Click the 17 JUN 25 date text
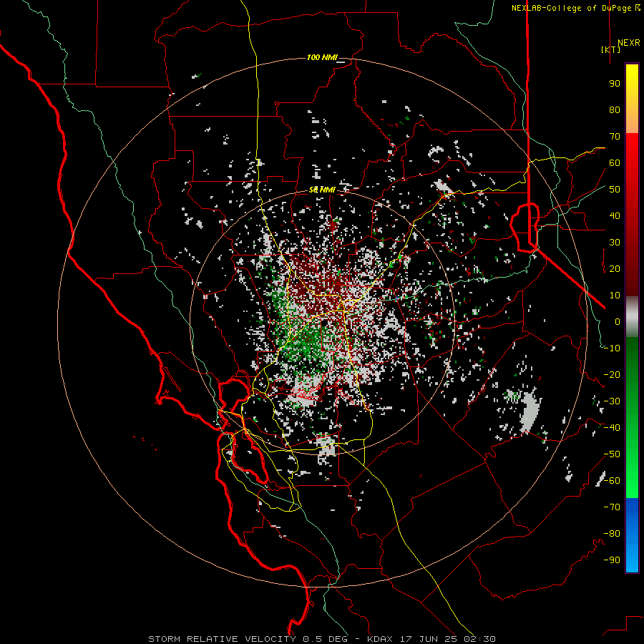The width and height of the screenshot is (644, 644). [428, 639]
